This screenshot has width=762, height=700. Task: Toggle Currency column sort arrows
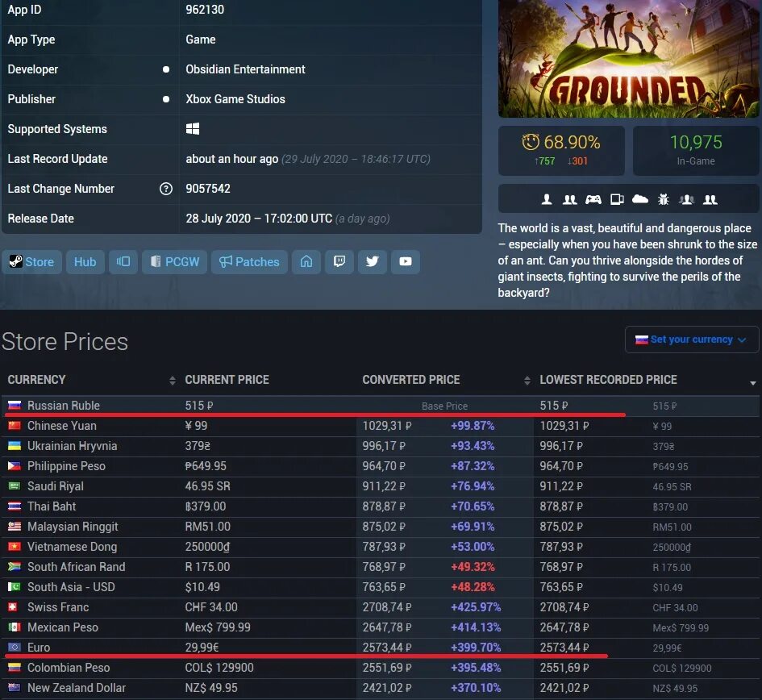tap(172, 379)
